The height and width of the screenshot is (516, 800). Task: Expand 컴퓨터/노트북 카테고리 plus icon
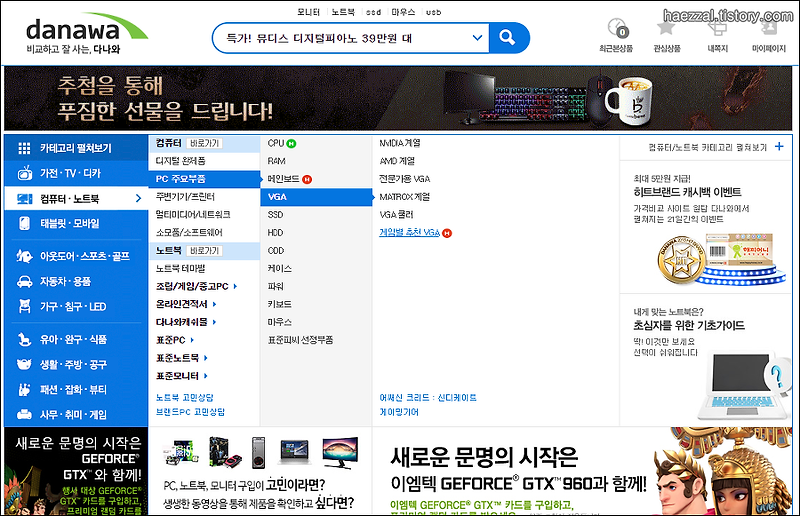[779, 147]
